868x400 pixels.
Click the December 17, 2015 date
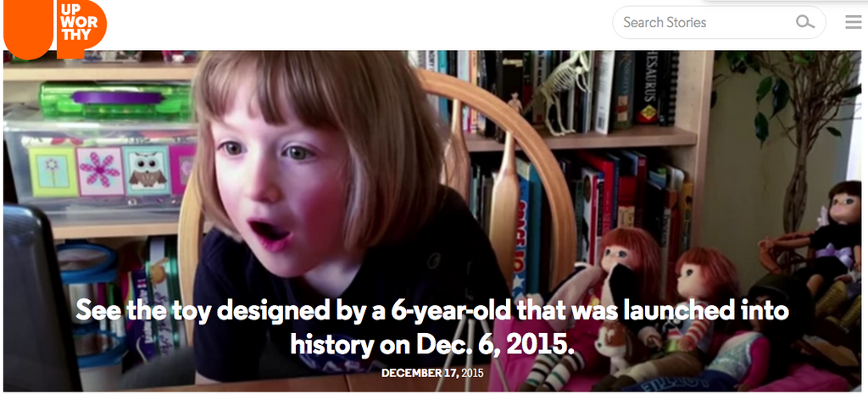coord(431,373)
